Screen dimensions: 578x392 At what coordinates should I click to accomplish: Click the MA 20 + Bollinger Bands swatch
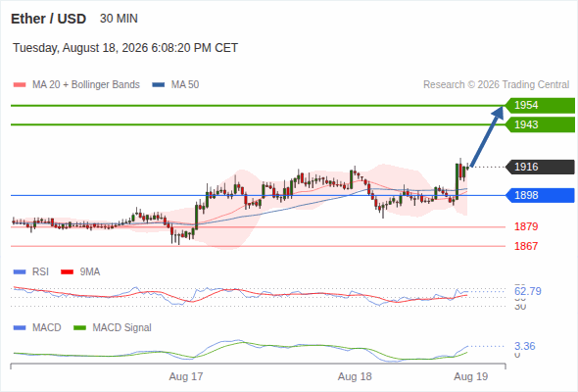tap(20, 85)
